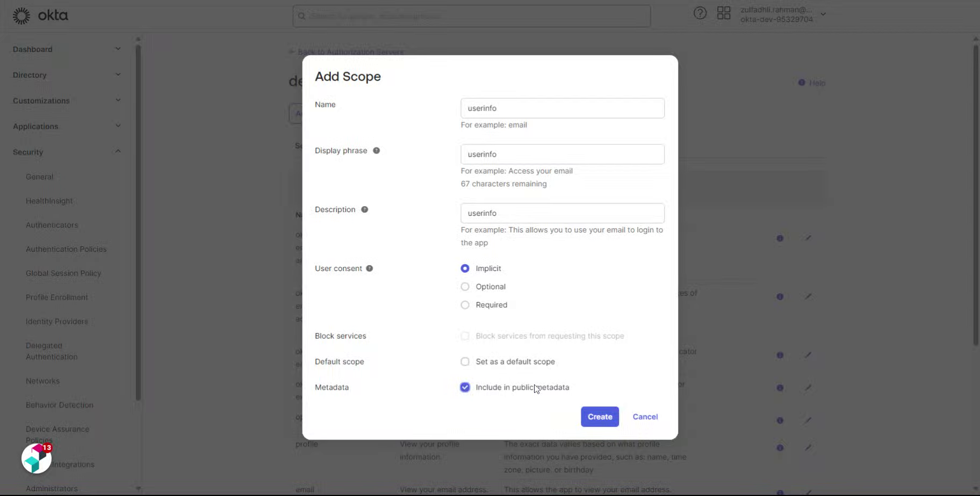This screenshot has width=980, height=496.
Task: Open the Help question mark icon
Action: (x=700, y=13)
